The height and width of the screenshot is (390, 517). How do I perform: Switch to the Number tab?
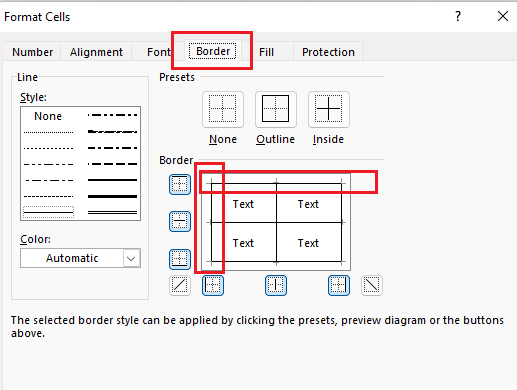[32, 52]
